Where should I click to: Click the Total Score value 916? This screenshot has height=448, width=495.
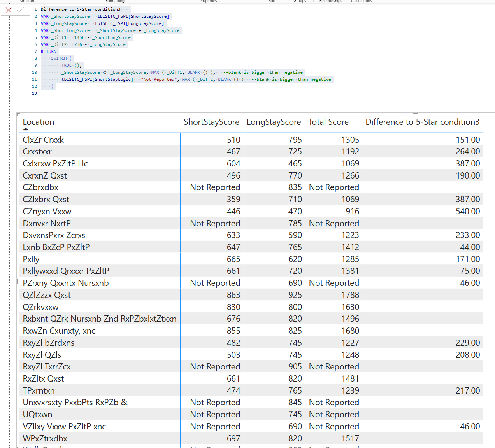click(353, 212)
